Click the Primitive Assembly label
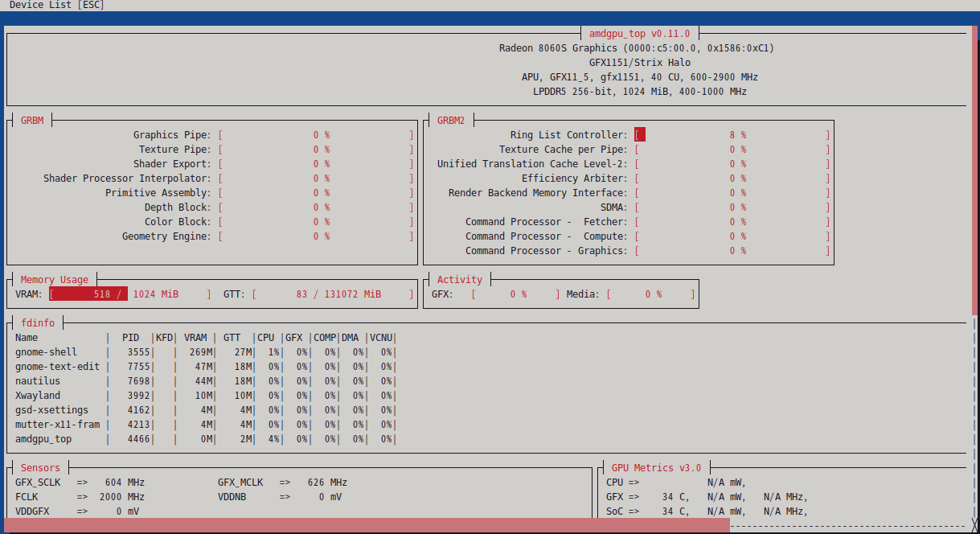Viewport: 980px width, 534px height. coord(158,193)
